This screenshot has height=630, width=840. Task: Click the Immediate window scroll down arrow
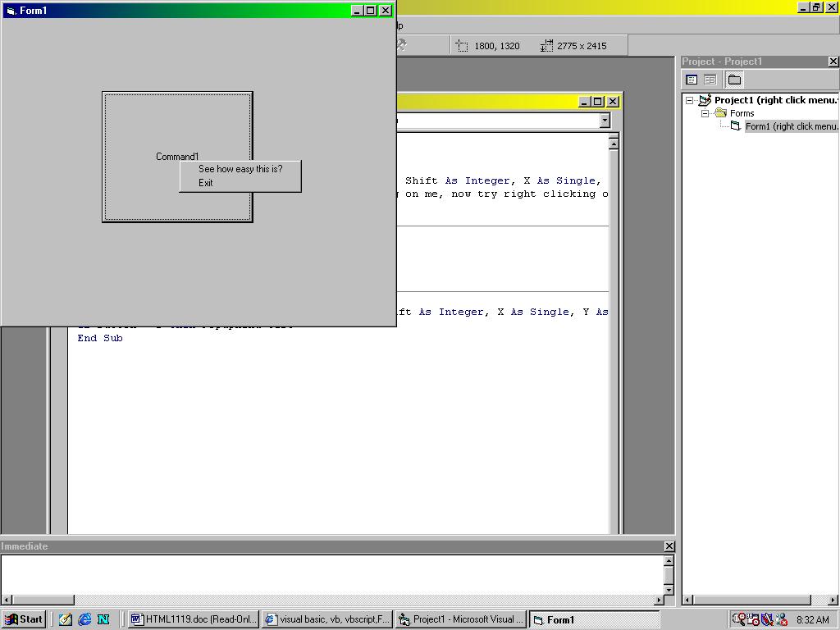click(x=669, y=589)
